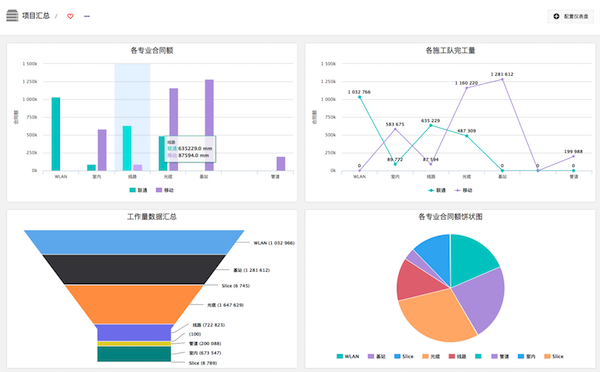Viewport: 600px width, 372px height.
Task: Click the stacked-layers dashboard icon at top left
Action: coord(12,16)
